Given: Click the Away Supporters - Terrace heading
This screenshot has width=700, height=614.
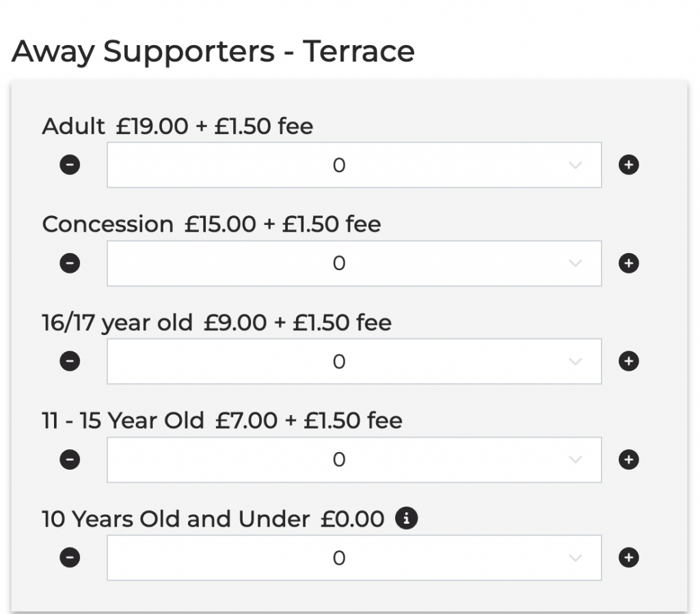Looking at the screenshot, I should (x=213, y=52).
